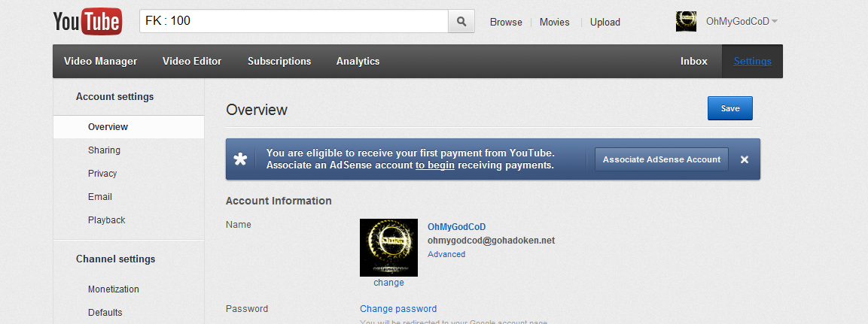Click the small avatar beside OhMyGodCoD
868x324 pixels.
tap(686, 22)
